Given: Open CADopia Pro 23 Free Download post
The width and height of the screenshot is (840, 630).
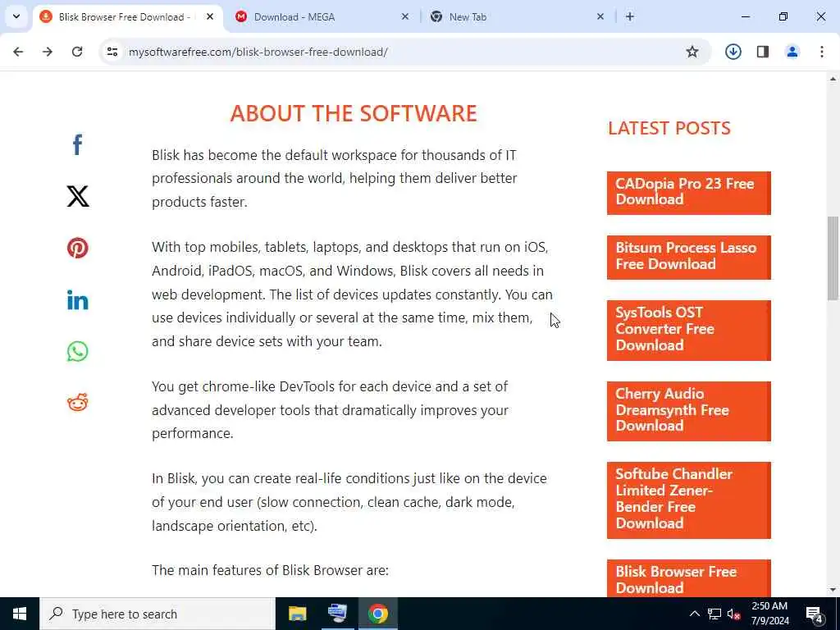Looking at the screenshot, I should pyautogui.click(x=688, y=192).
